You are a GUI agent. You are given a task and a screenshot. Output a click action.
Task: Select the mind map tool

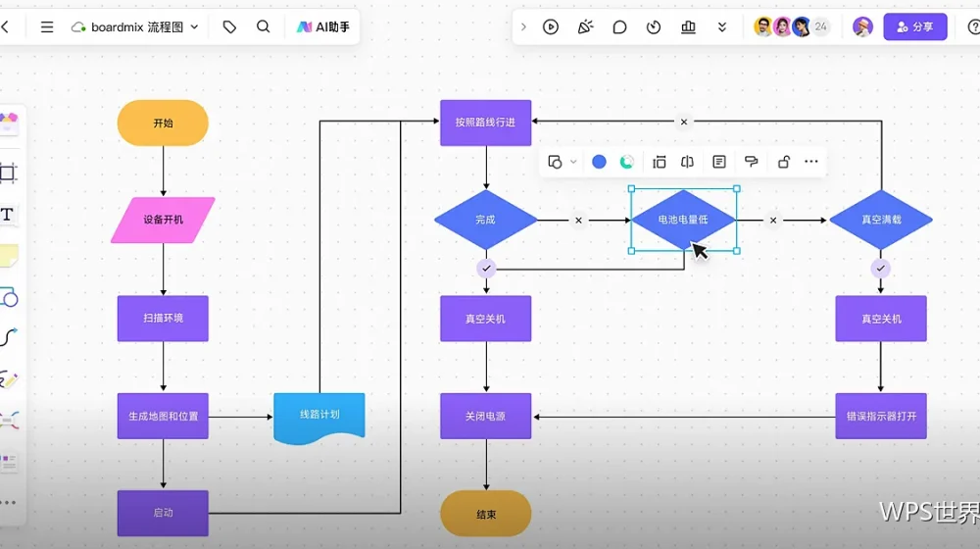point(9,420)
